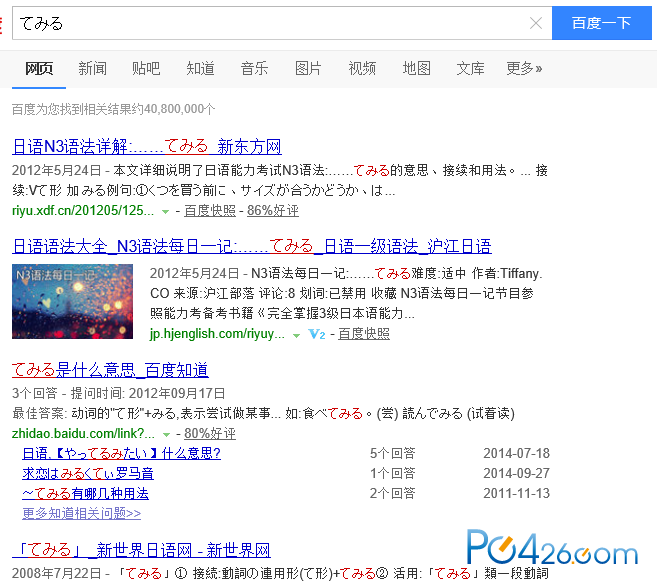Expand the dropdown arrow beside riyu.xdf.cn URL
The width and height of the screenshot is (657, 583).
click(x=166, y=212)
